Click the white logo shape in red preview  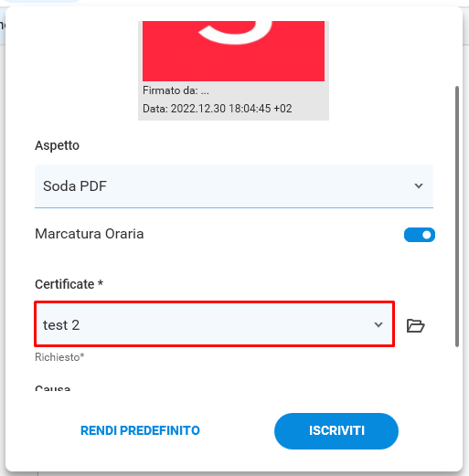pos(235,32)
